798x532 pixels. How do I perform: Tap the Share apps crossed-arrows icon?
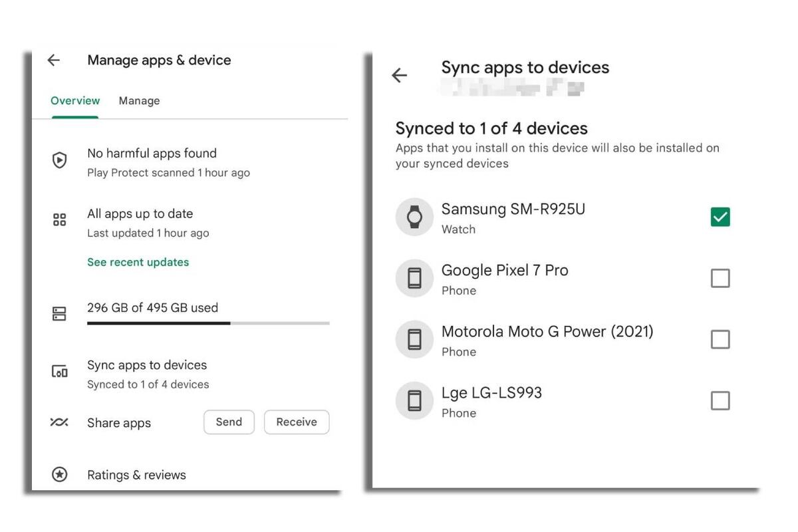tap(59, 422)
